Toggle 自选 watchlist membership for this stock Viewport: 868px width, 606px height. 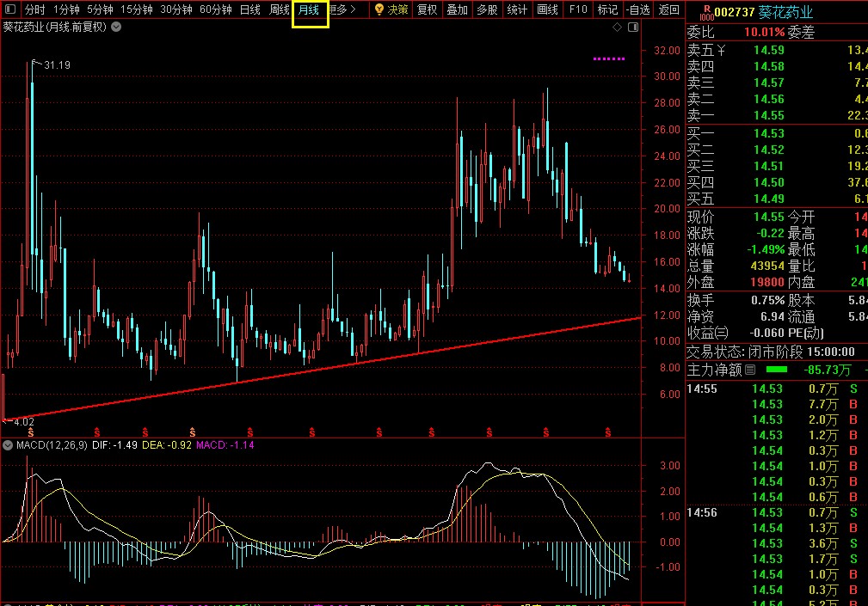click(x=637, y=10)
